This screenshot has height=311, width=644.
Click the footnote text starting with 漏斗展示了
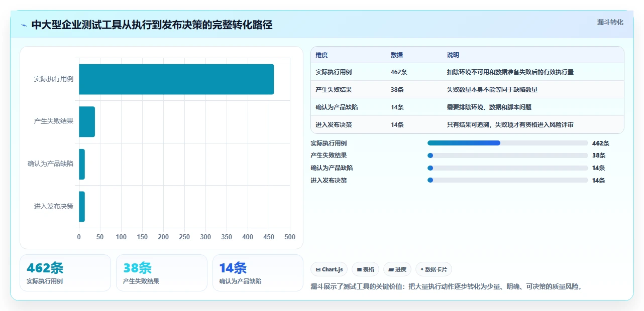click(446, 287)
